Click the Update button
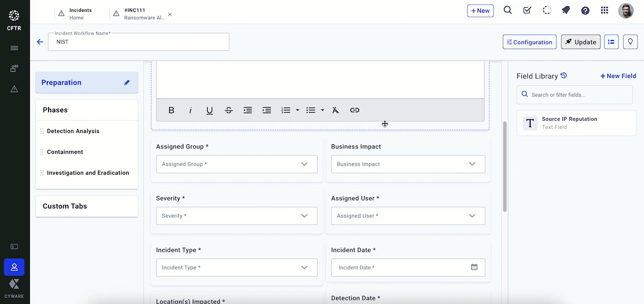Screen dimensions: 644x304 click(x=581, y=42)
